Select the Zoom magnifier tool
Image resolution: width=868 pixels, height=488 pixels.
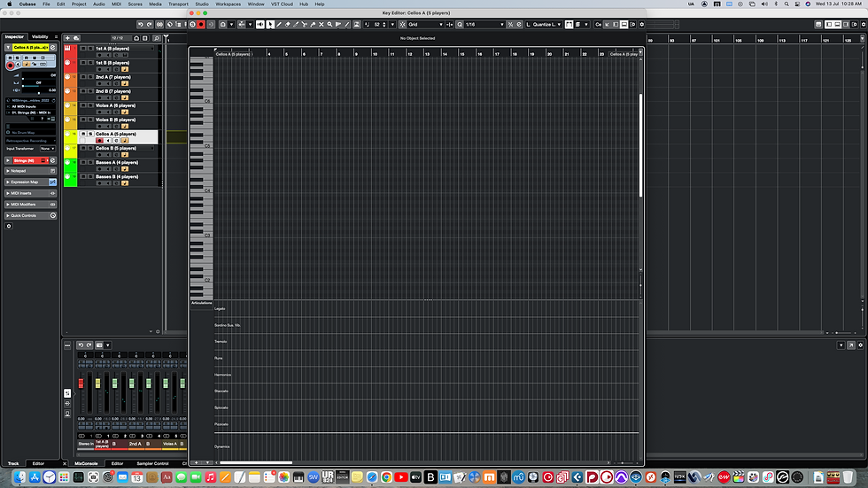click(329, 24)
